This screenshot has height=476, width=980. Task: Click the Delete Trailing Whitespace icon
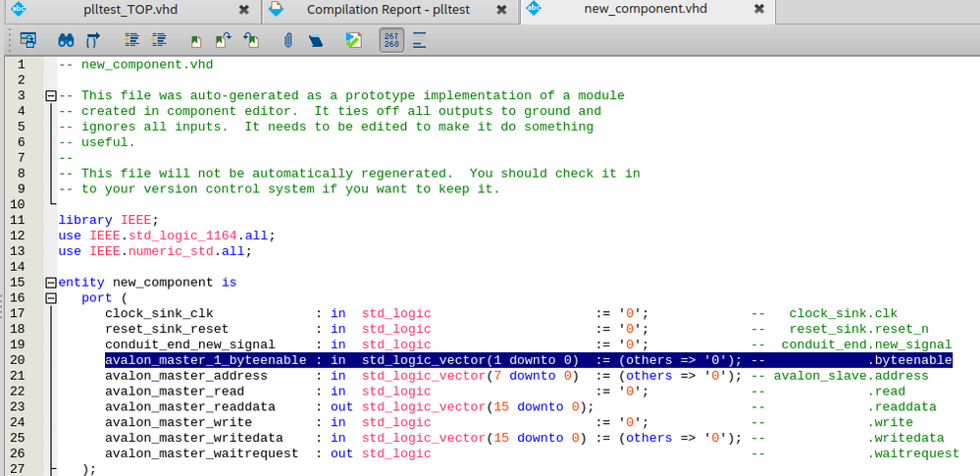pos(420,40)
